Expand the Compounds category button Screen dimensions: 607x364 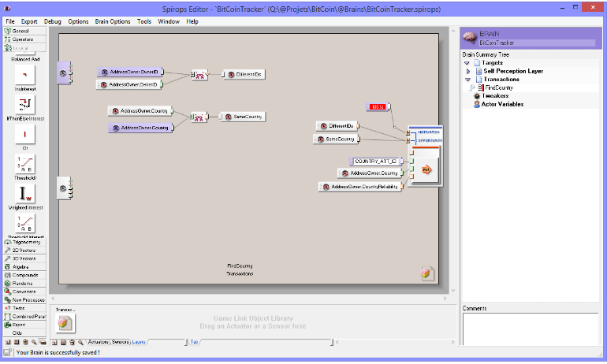click(x=24, y=276)
